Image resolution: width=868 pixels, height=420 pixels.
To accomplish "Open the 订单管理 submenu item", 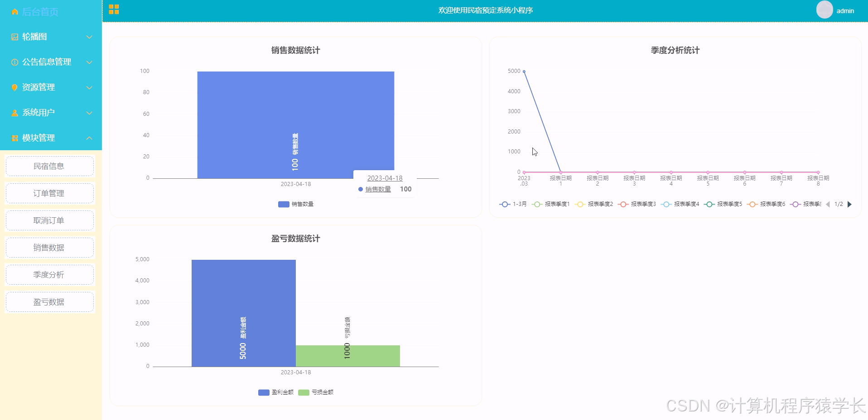I will [49, 193].
